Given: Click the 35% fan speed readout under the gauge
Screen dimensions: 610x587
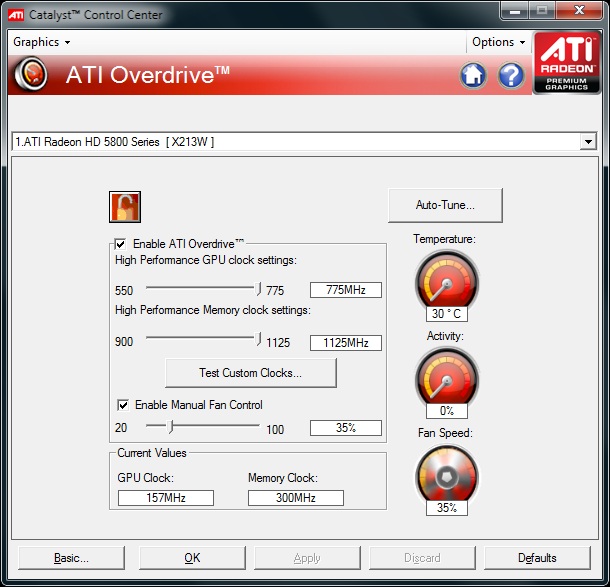Looking at the screenshot, I should [447, 508].
